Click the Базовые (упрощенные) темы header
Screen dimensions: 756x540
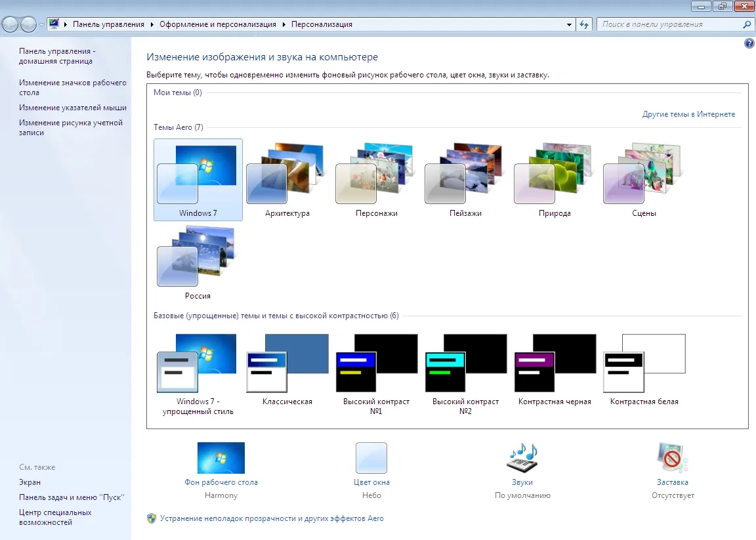276,316
